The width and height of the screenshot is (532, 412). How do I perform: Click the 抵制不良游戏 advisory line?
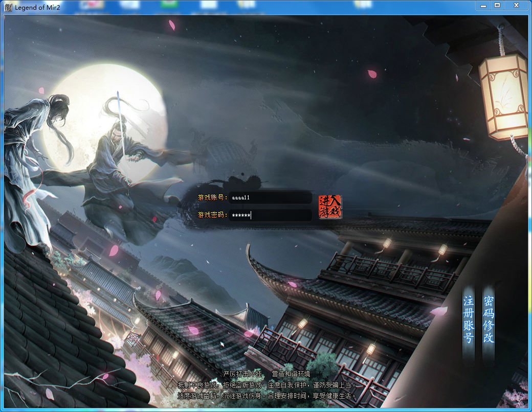(x=267, y=385)
